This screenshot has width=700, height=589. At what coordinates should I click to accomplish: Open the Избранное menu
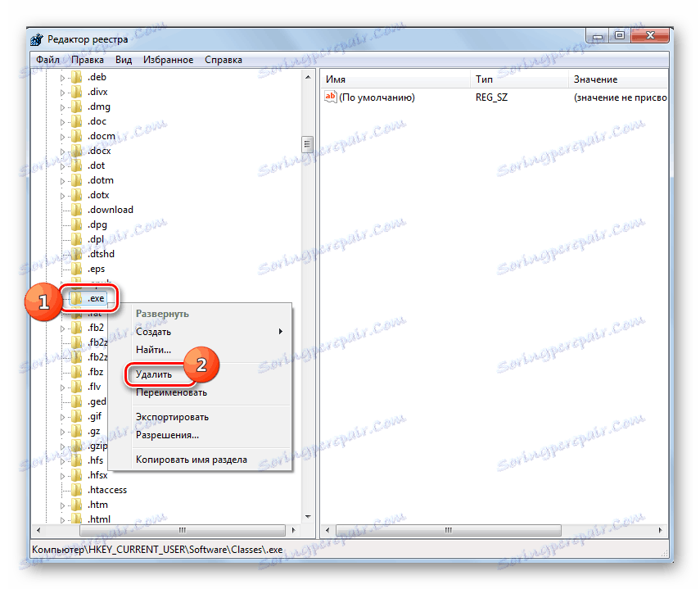[169, 60]
